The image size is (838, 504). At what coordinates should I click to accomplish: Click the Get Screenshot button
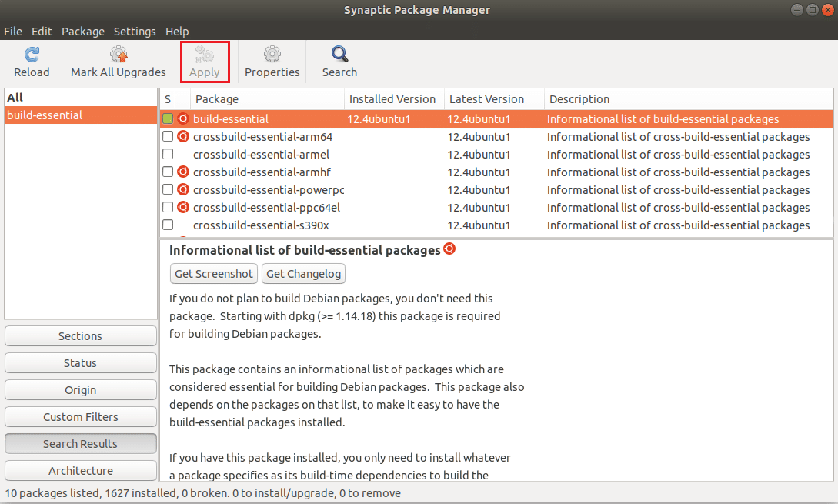click(x=214, y=274)
